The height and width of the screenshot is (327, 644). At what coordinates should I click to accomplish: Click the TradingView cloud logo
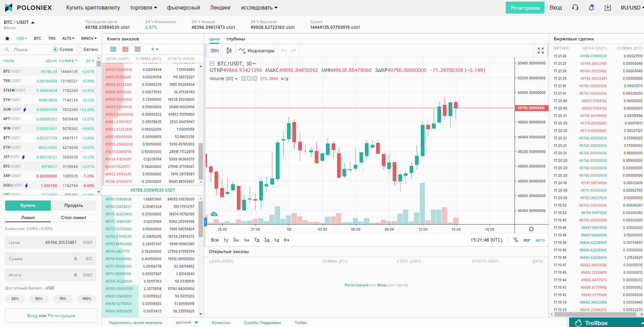[x=214, y=214]
